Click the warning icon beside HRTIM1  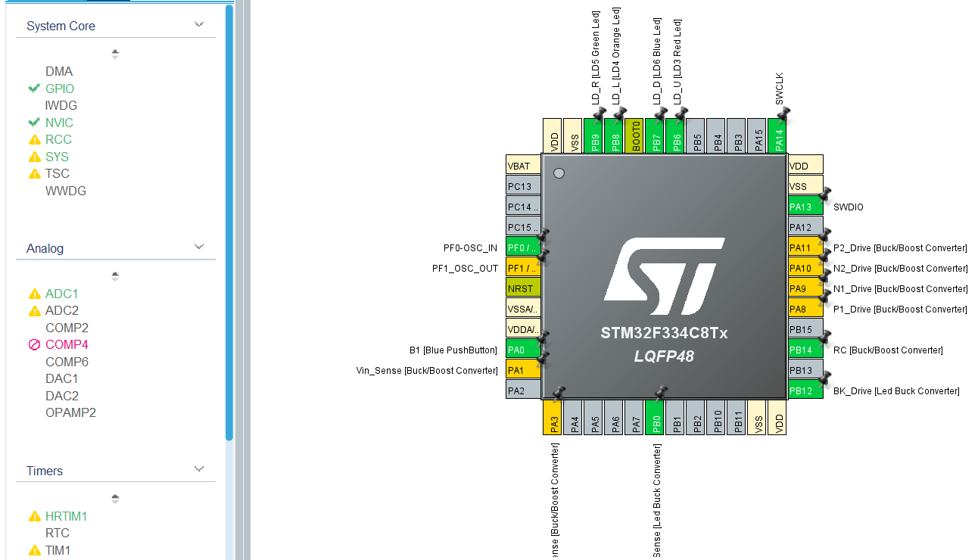(x=33, y=515)
